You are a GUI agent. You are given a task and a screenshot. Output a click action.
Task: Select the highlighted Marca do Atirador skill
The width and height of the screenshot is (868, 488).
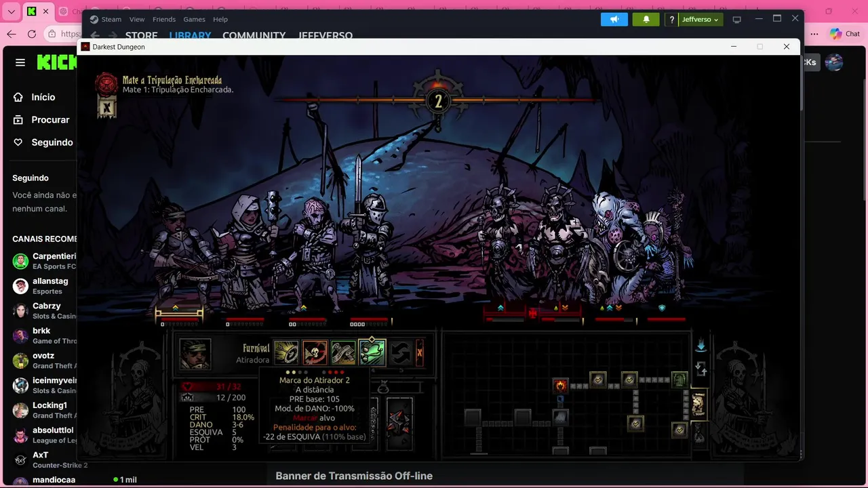(x=372, y=352)
